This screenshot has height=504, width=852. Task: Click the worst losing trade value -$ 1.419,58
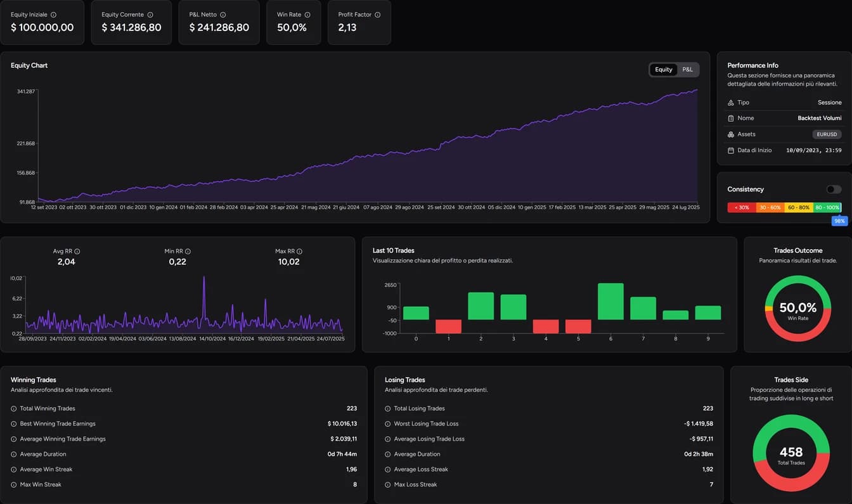tap(699, 423)
